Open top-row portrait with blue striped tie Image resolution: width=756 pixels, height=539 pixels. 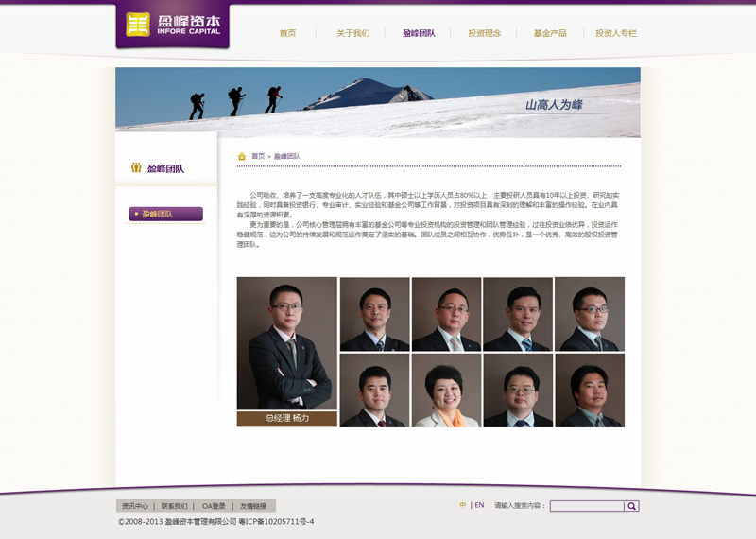pyautogui.click(x=518, y=314)
